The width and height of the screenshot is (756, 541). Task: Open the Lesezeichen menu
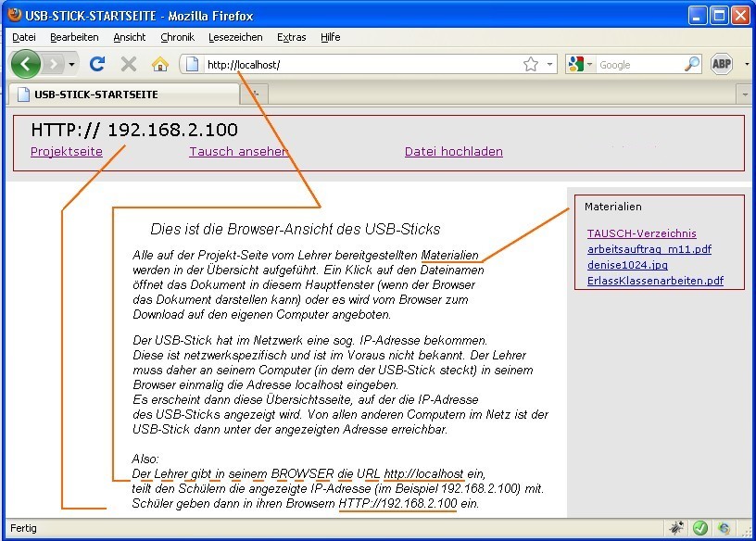236,37
